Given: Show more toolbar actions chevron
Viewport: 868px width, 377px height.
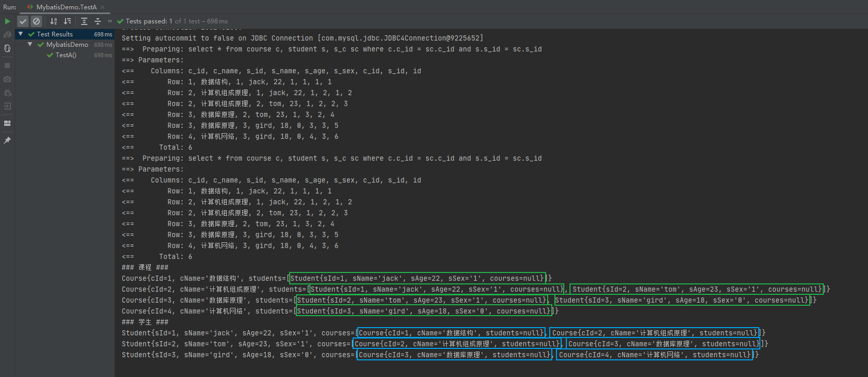Looking at the screenshot, I should (110, 21).
